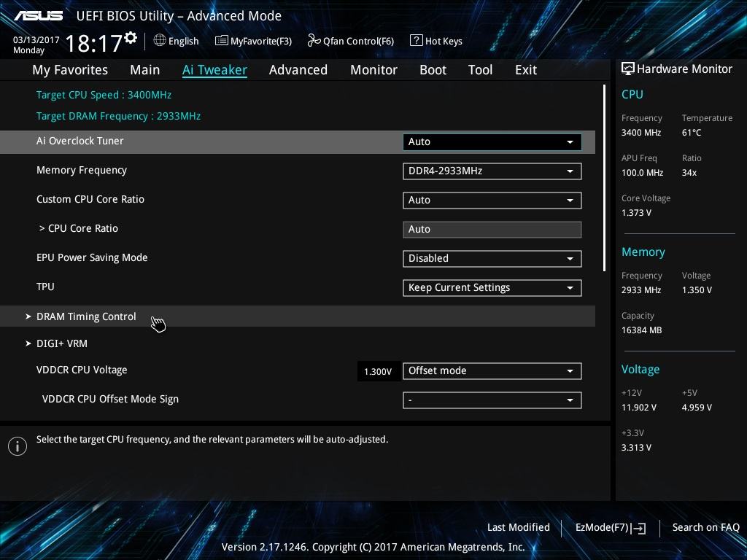Viewport: 747px width, 560px height.
Task: Click the settings gear next to the clock
Action: tap(131, 38)
